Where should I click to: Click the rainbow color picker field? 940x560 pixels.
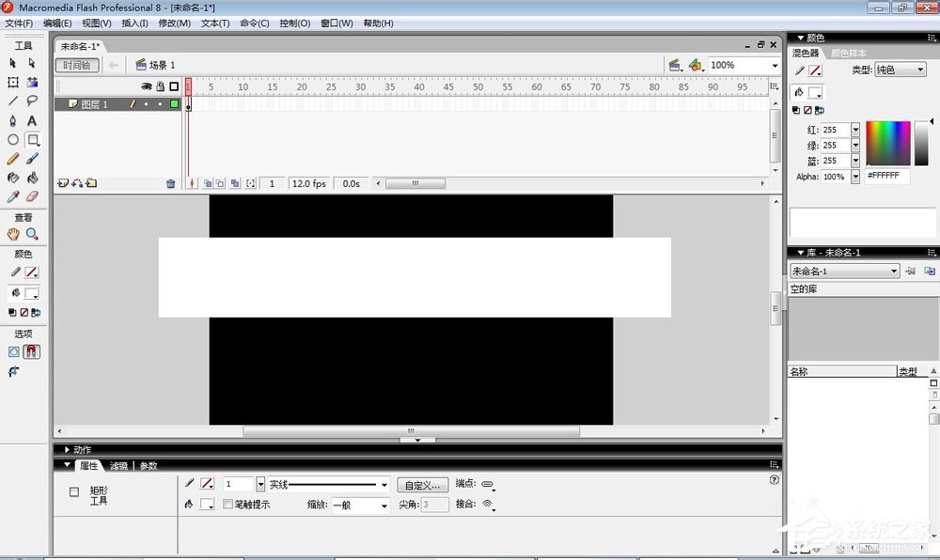[x=887, y=144]
